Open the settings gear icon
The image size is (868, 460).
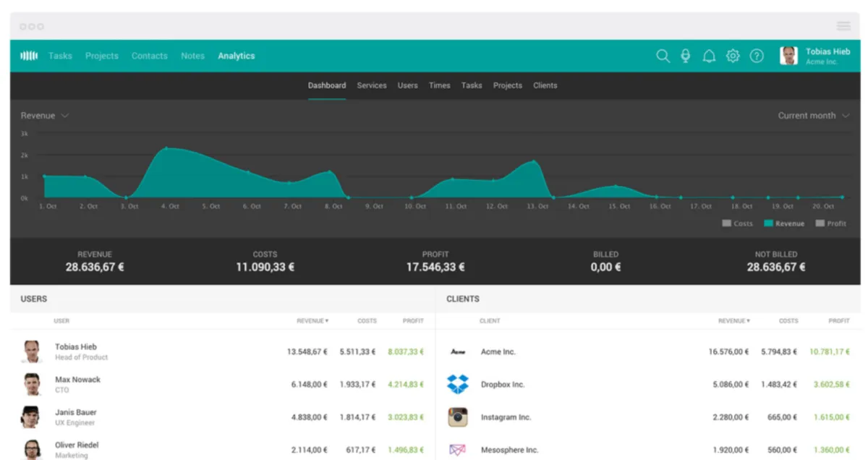[x=733, y=56]
